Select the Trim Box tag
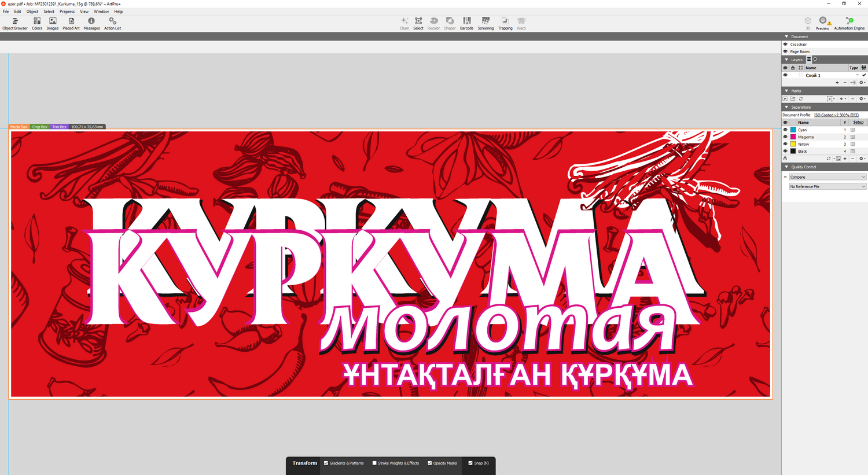Screen dimensions: 868x475 click(x=59, y=127)
